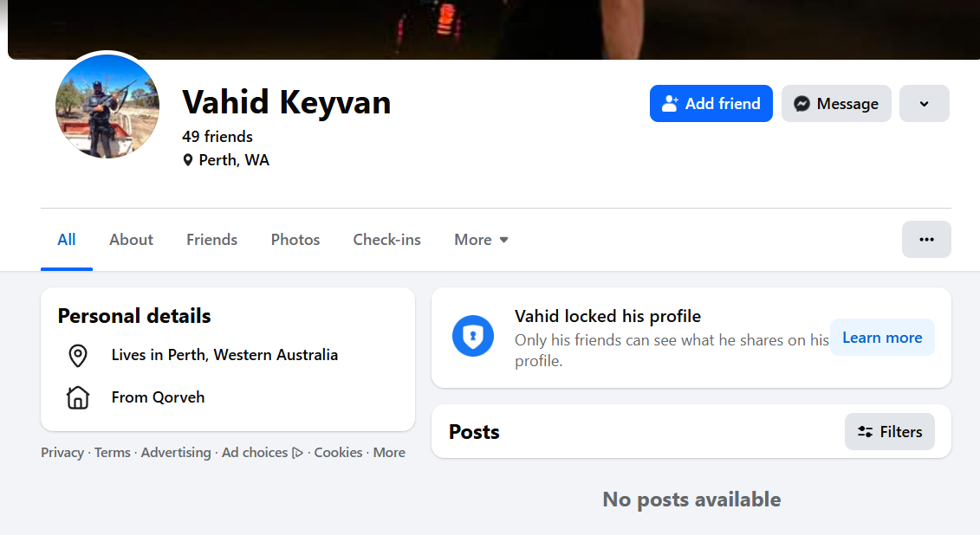Open the three-dots profile options menu
This screenshot has width=980, height=535.
point(926,240)
